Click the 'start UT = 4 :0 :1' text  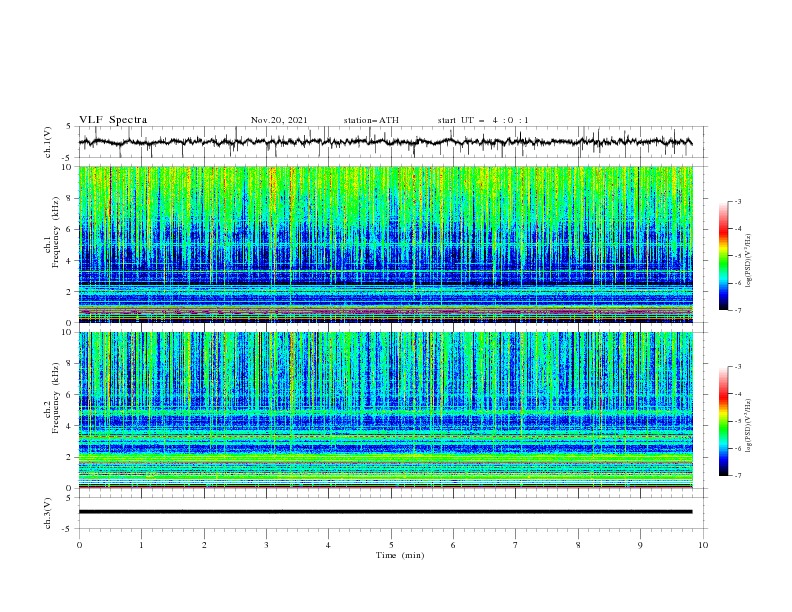point(483,120)
